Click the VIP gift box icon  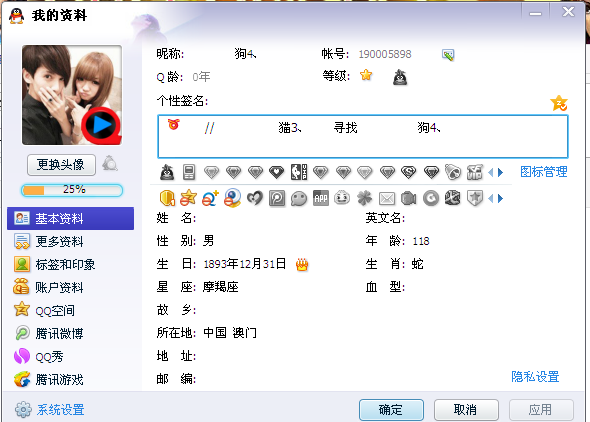point(474,173)
